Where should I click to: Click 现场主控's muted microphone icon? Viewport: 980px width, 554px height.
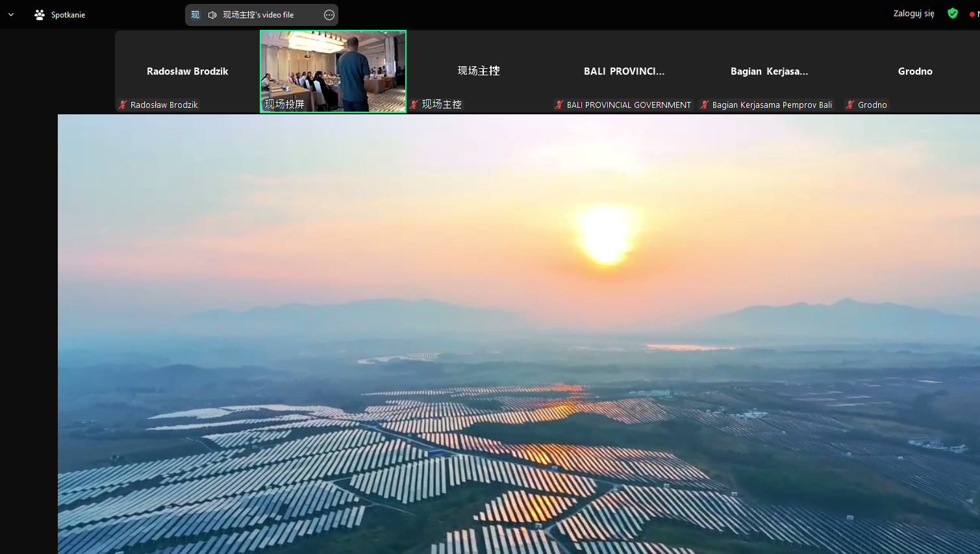coord(414,105)
